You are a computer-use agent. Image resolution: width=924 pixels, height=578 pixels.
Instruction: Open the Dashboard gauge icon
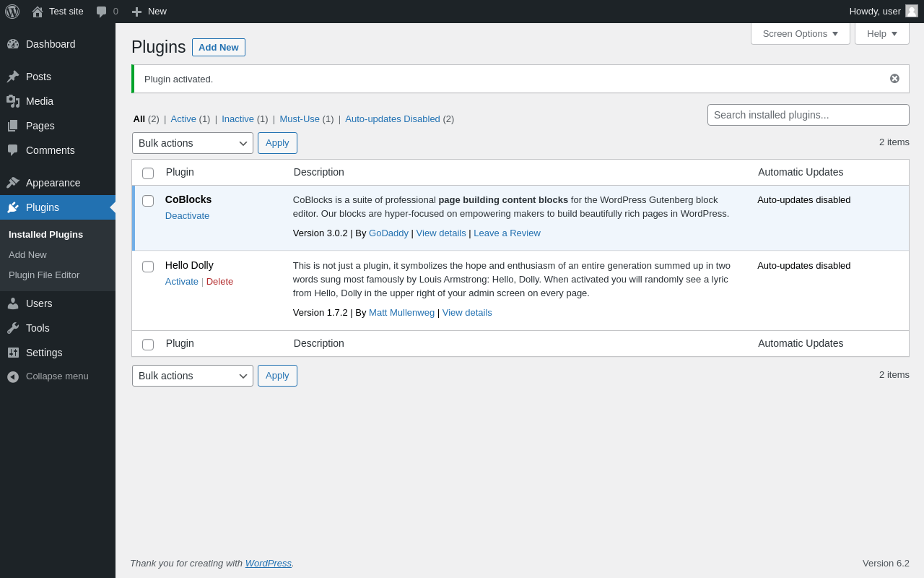pyautogui.click(x=13, y=44)
